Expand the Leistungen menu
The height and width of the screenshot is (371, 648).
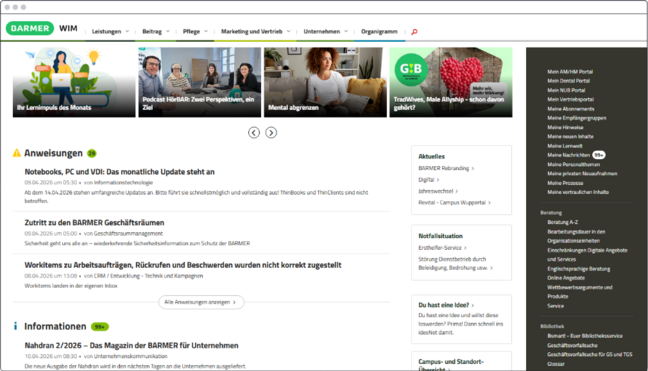point(110,31)
